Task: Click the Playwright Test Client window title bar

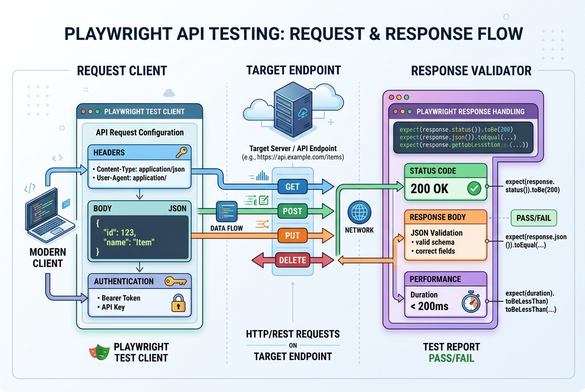Action: [139, 111]
